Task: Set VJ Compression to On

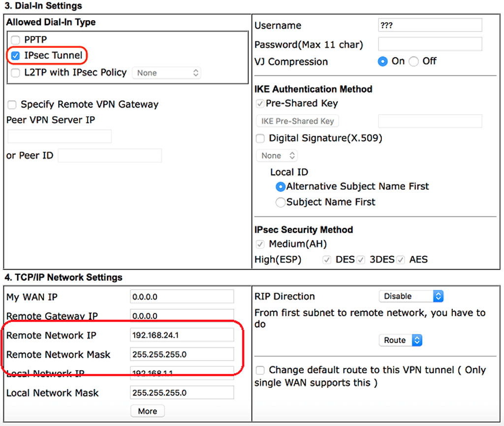Action: click(x=382, y=61)
